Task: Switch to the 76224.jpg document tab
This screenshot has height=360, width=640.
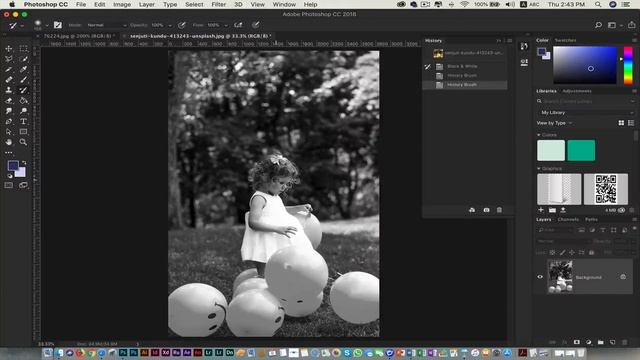Action: (77, 36)
